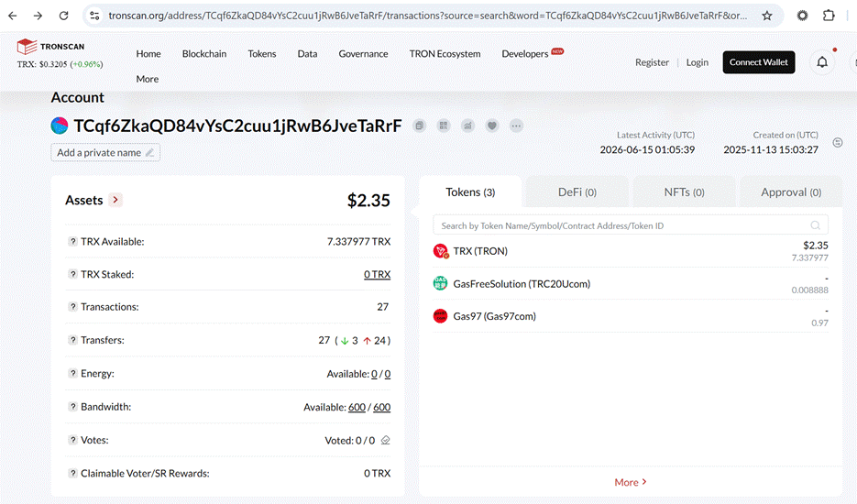Click the Connect Wallet button

point(759,62)
